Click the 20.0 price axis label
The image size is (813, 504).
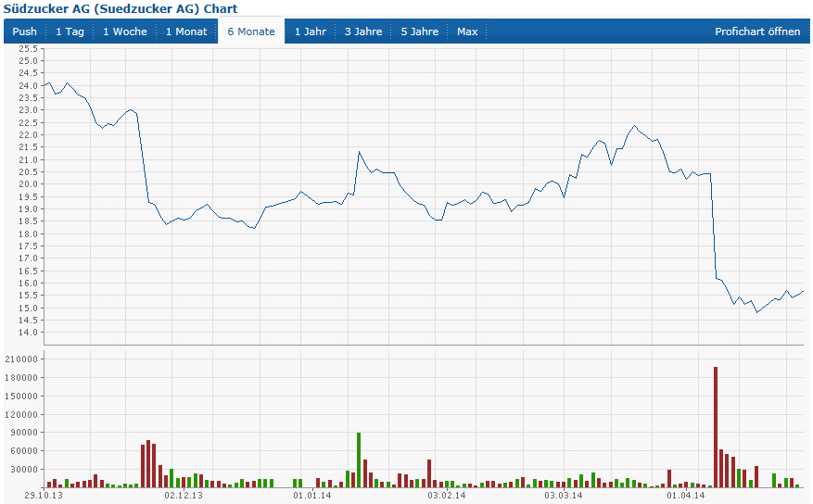coord(29,184)
